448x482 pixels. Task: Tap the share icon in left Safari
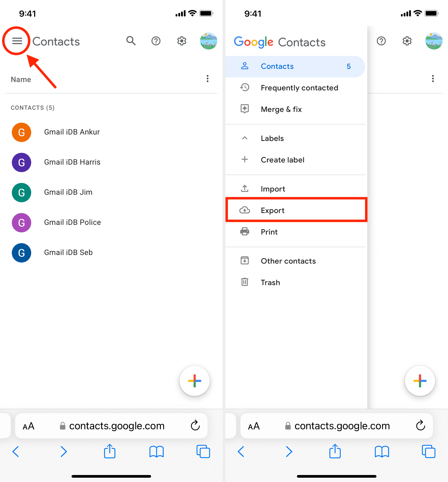110,451
